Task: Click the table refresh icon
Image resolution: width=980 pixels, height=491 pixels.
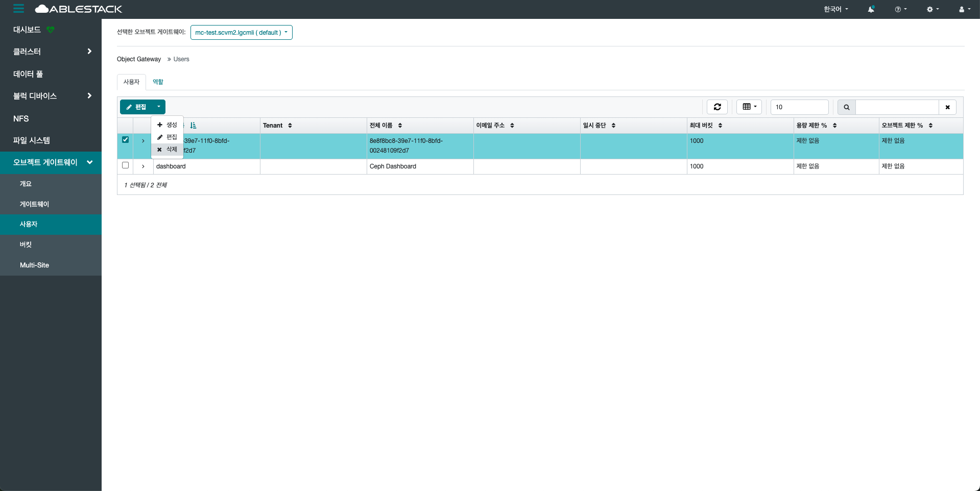Action: pyautogui.click(x=717, y=107)
